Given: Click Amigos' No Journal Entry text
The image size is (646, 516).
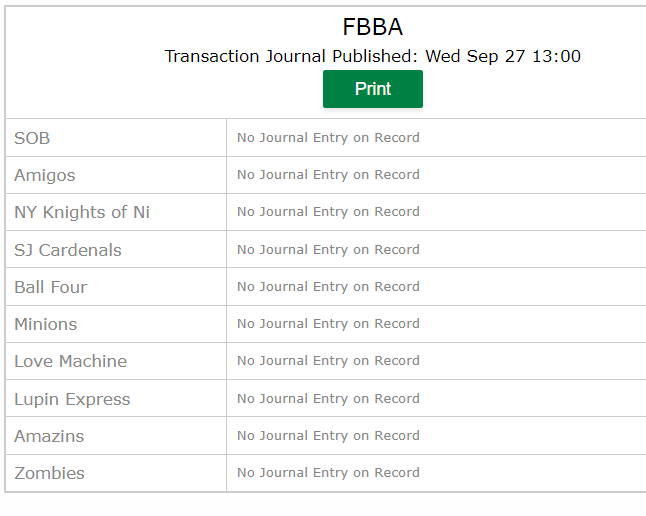Looking at the screenshot, I should click(328, 175).
